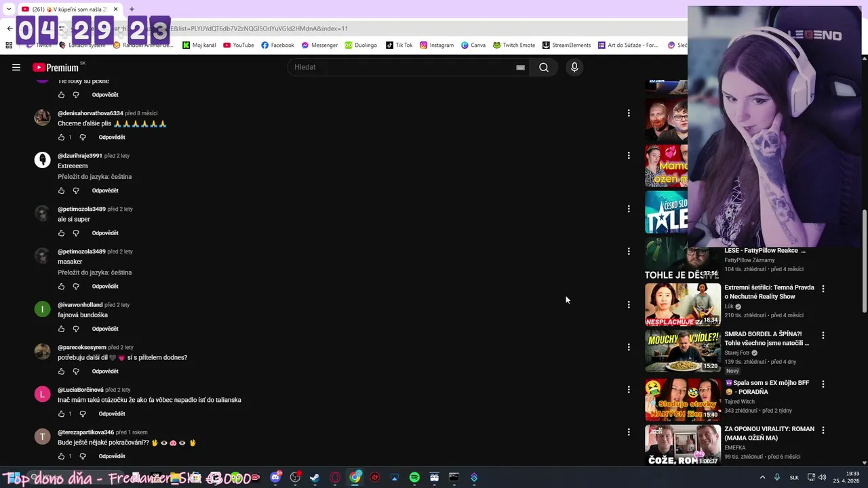Open options menu for @denisahorvathova6334 comment
Image resolution: width=868 pixels, height=488 pixels.
click(x=629, y=113)
